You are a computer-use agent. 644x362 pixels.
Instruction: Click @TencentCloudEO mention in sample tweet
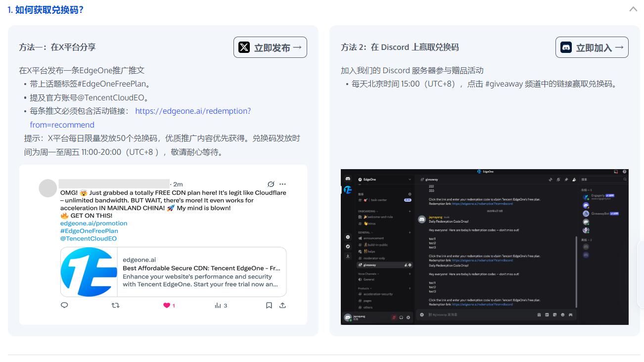point(89,238)
